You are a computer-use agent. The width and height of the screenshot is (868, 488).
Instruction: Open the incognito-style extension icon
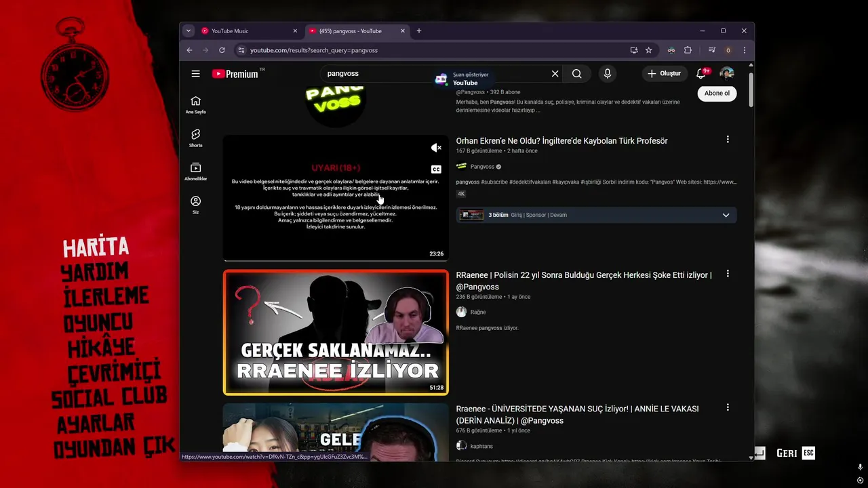tap(671, 50)
